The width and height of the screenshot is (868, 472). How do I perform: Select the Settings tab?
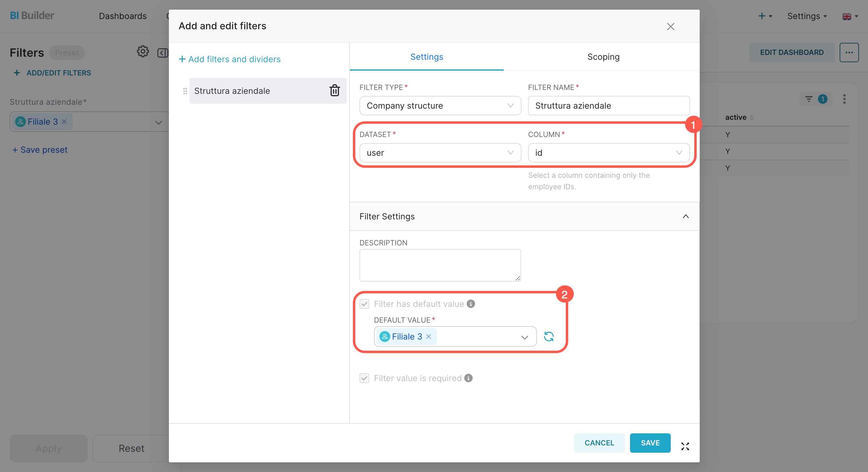coord(426,57)
